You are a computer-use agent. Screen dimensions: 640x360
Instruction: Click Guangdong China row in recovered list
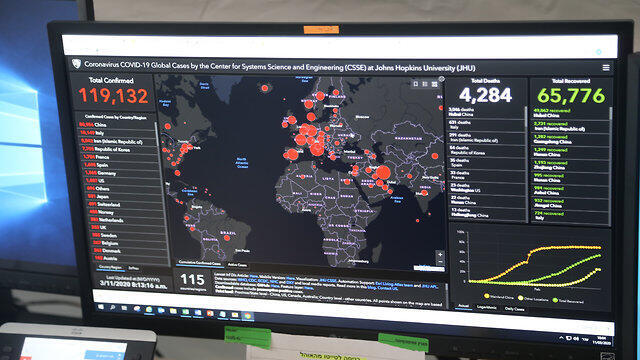571,139
